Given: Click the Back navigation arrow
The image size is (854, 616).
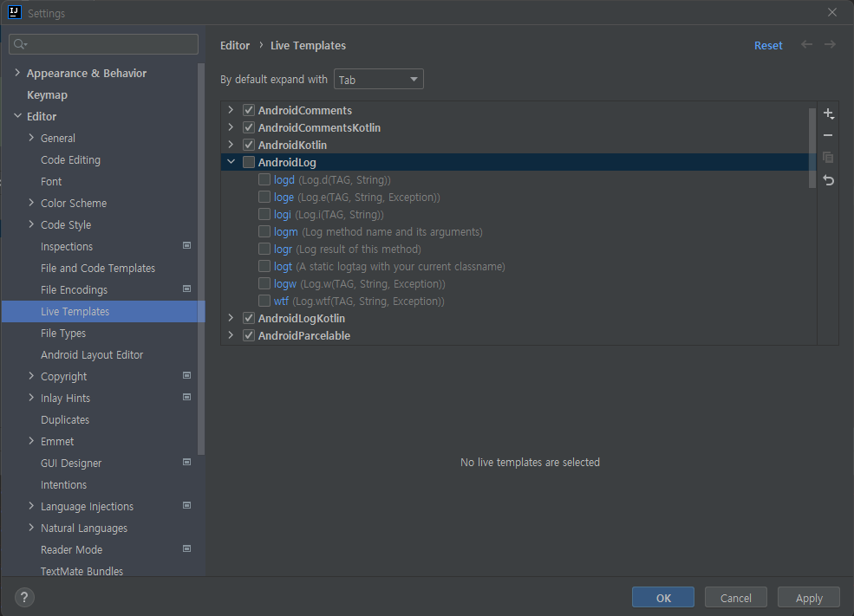Looking at the screenshot, I should (806, 45).
